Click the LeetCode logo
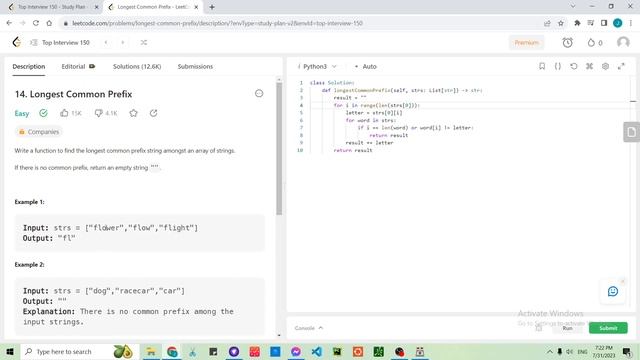The image size is (640, 360). [x=16, y=42]
